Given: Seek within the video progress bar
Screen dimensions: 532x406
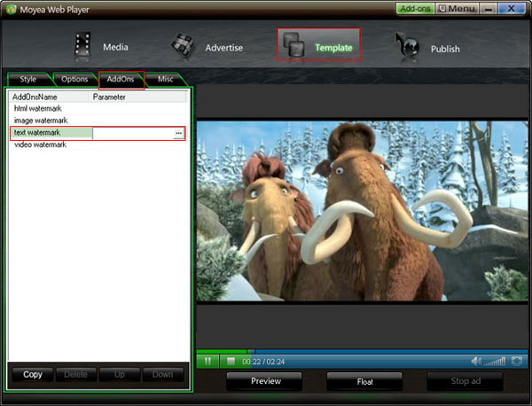Looking at the screenshot, I should [362, 351].
